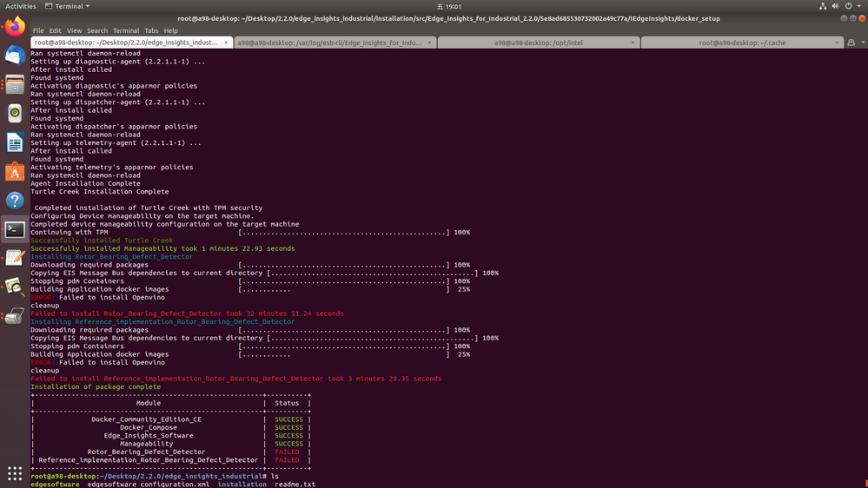Switch to the root@a98-desktop: ~/.cache tab
Screen dimensions: 868x488
point(742,43)
